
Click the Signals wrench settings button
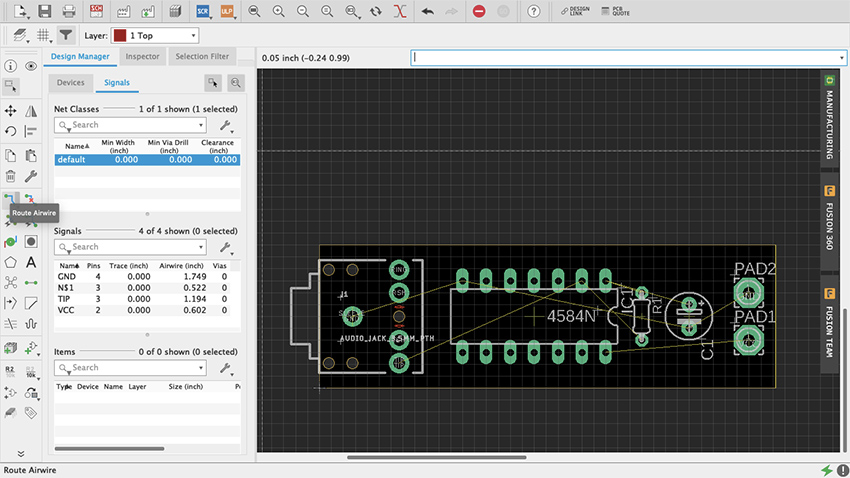[226, 248]
